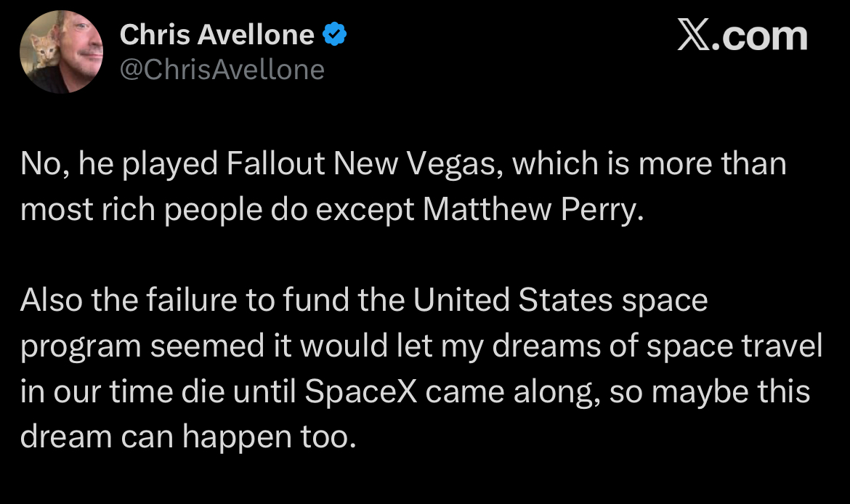Select the @ChrisAvellone handle
The width and height of the screenshot is (850, 504).
click(x=222, y=70)
